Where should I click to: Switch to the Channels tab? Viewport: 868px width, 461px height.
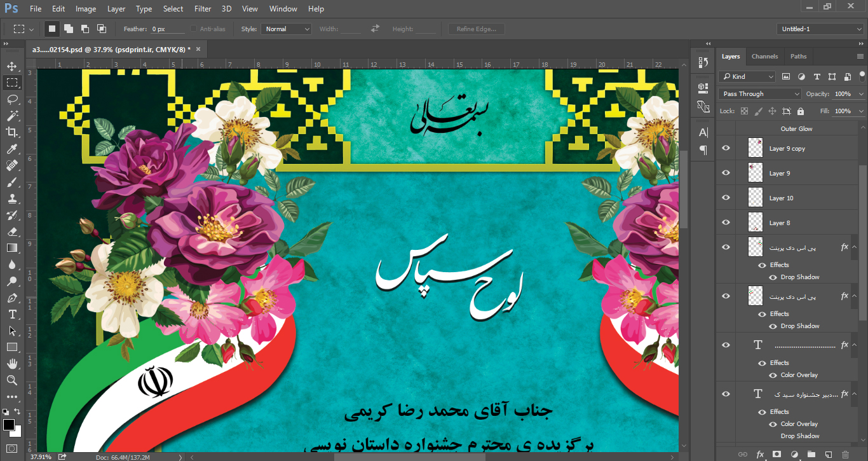(x=764, y=56)
